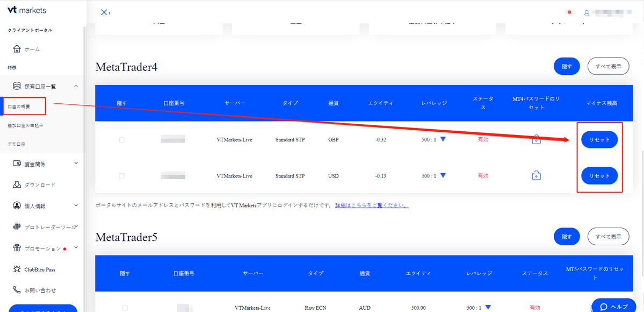Tick the hide checkbox for GBP account
644x312 pixels.
click(121, 139)
